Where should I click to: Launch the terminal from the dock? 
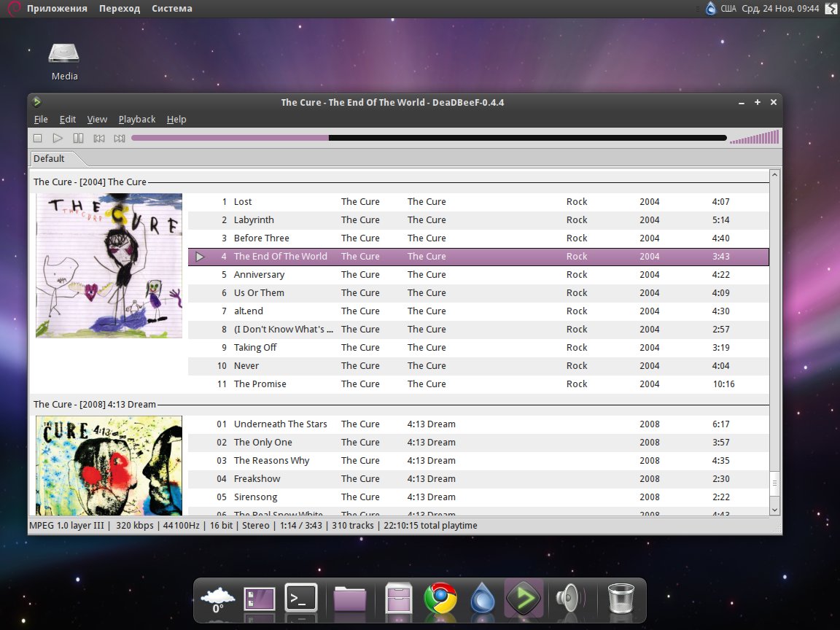click(x=301, y=598)
